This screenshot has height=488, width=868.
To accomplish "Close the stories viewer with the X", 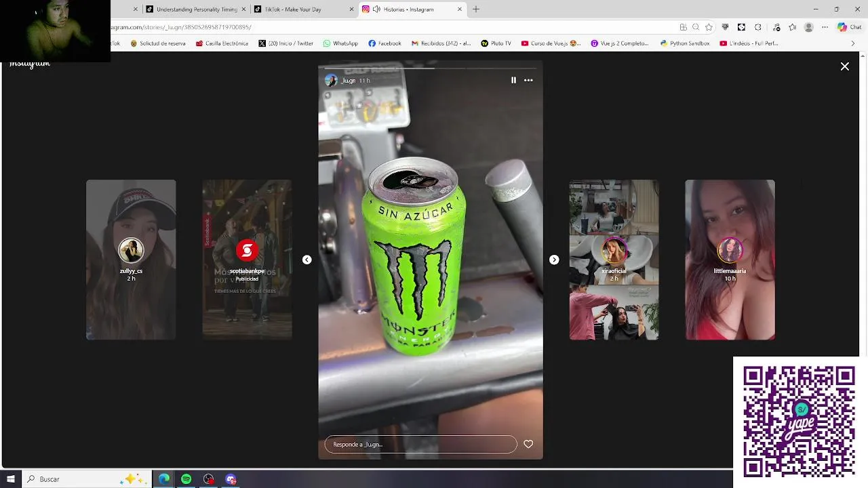I will pyautogui.click(x=844, y=66).
